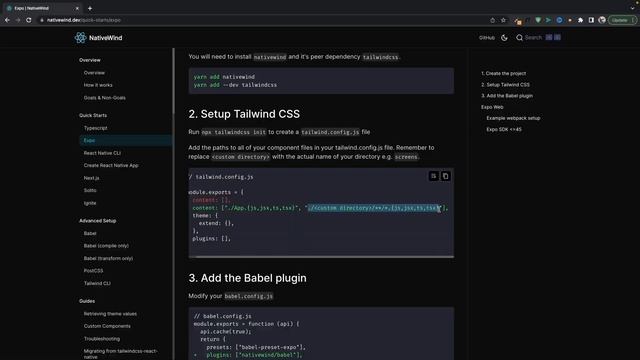
Task: Jump to 2. Setup Tailwind CSS
Action: 505,84
